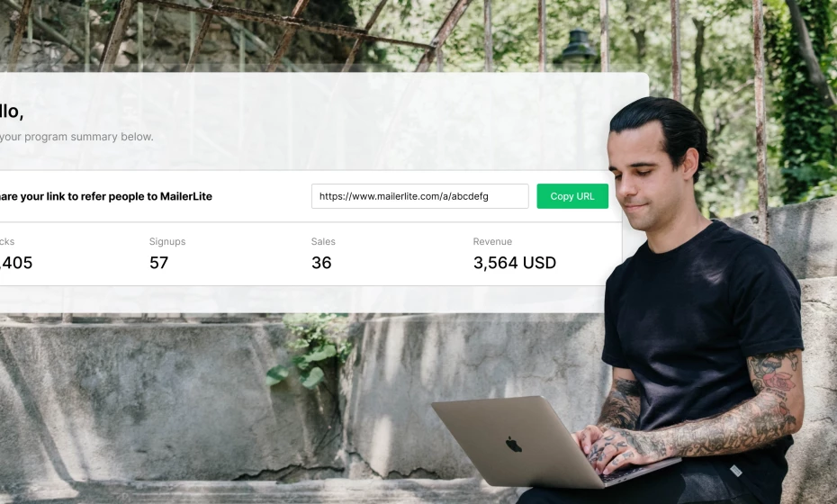Click the share your link to MailerLite text
This screenshot has height=504, width=837.
pos(105,196)
